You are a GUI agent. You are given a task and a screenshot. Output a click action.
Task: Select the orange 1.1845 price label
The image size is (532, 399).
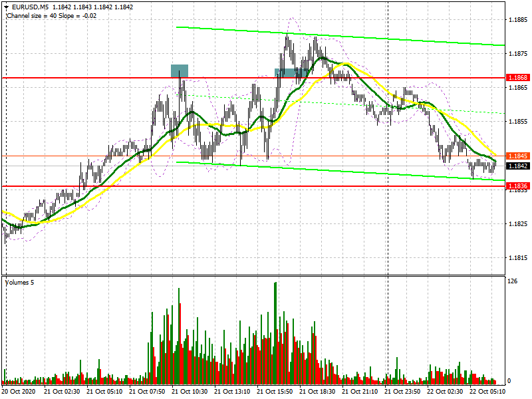click(518, 156)
